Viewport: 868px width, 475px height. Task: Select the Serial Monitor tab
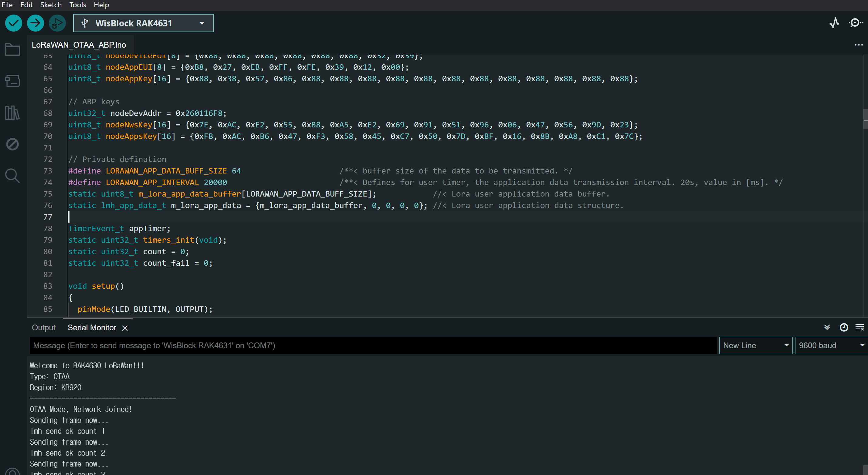pyautogui.click(x=92, y=328)
